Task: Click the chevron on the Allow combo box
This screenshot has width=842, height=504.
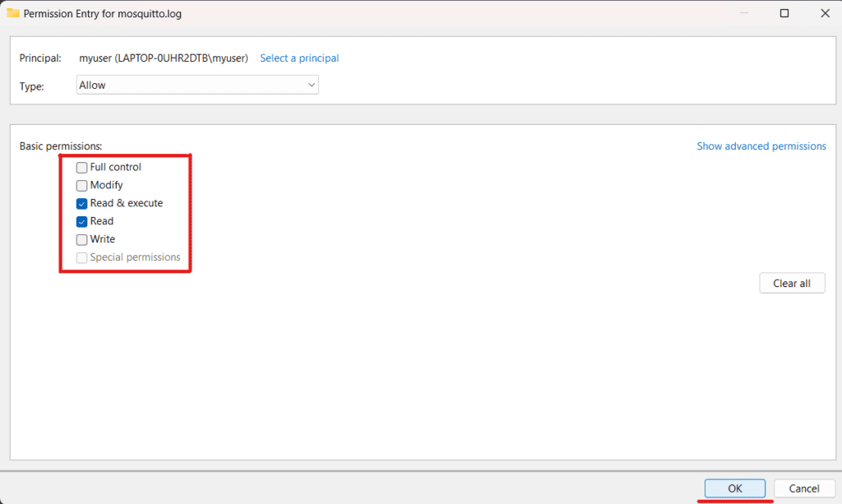Action: (x=311, y=85)
